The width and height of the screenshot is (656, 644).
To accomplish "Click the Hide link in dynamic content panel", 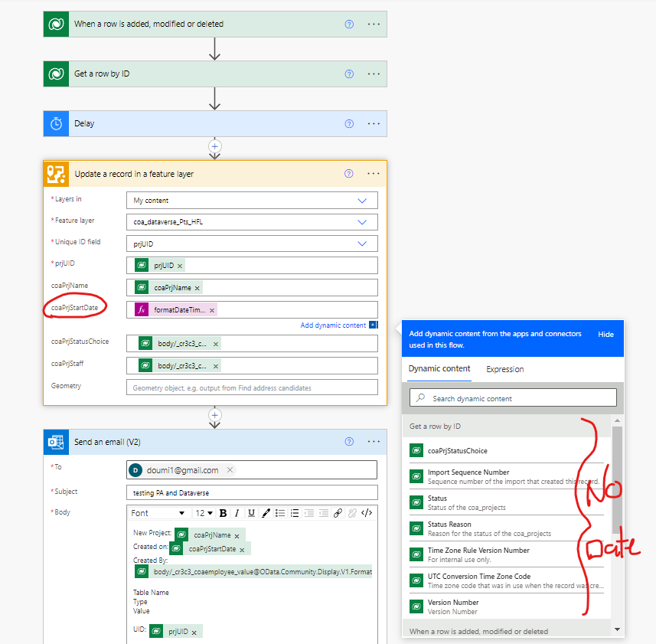I will pyautogui.click(x=605, y=334).
